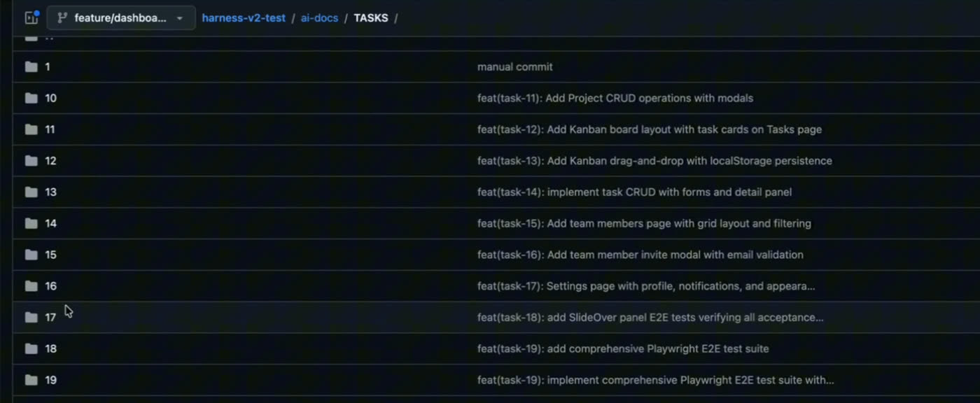980x403 pixels.
Task: Open the folder icon for directory 1
Action: click(31, 66)
